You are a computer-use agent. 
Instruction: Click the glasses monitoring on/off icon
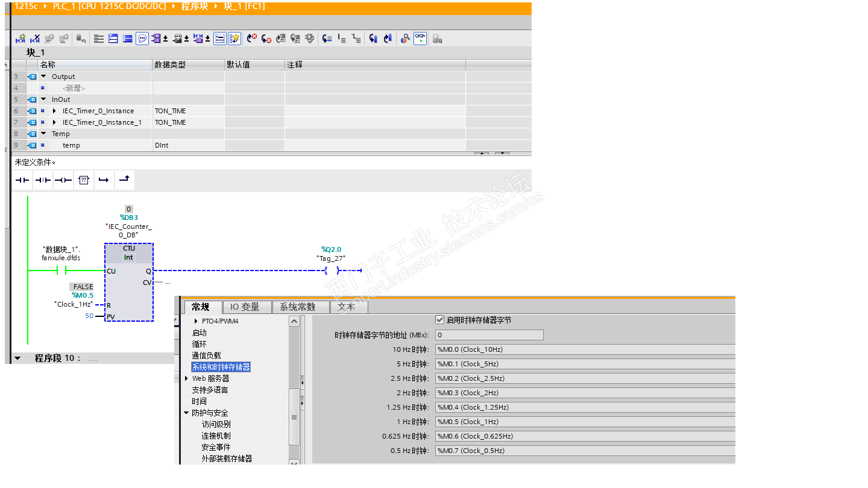click(x=420, y=39)
